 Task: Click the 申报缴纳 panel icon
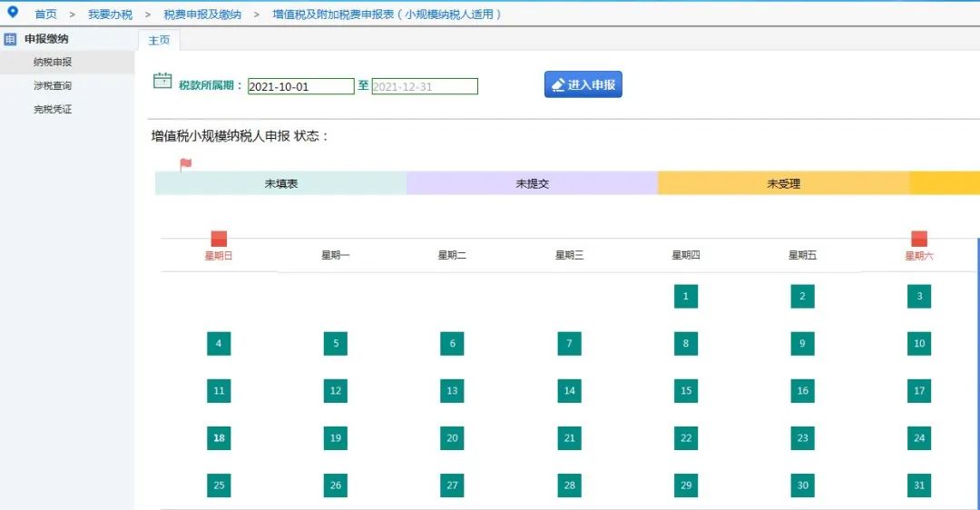tap(10, 39)
